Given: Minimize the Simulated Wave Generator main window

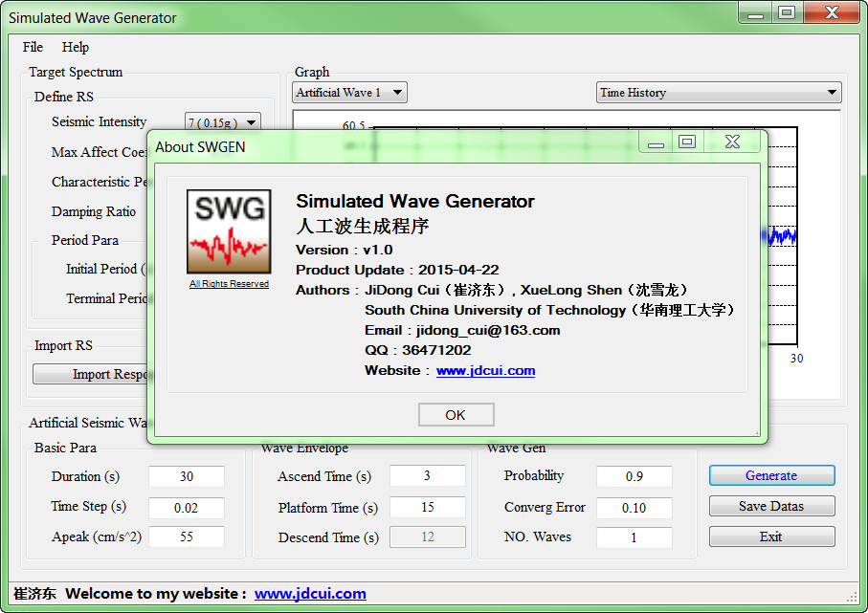Looking at the screenshot, I should pyautogui.click(x=755, y=12).
